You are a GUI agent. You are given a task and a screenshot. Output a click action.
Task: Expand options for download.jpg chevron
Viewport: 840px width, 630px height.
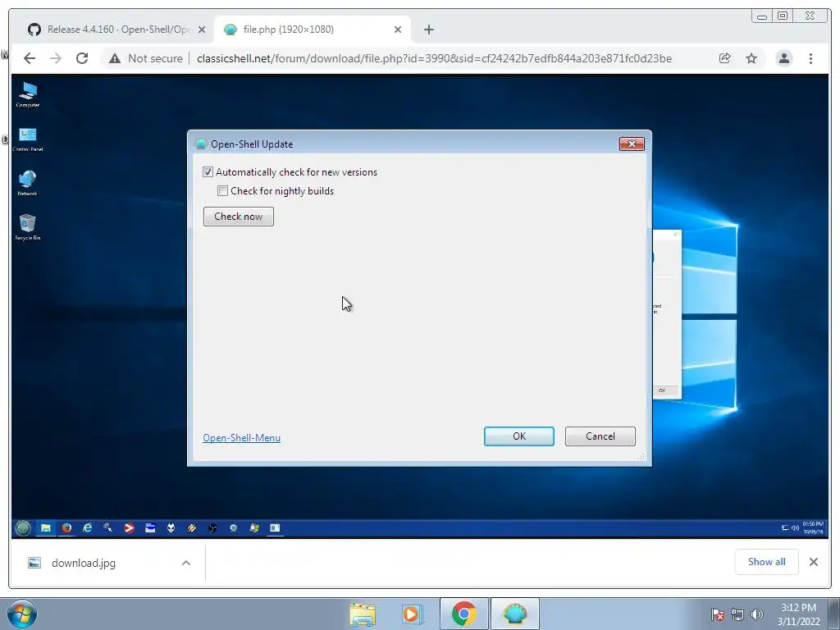186,563
